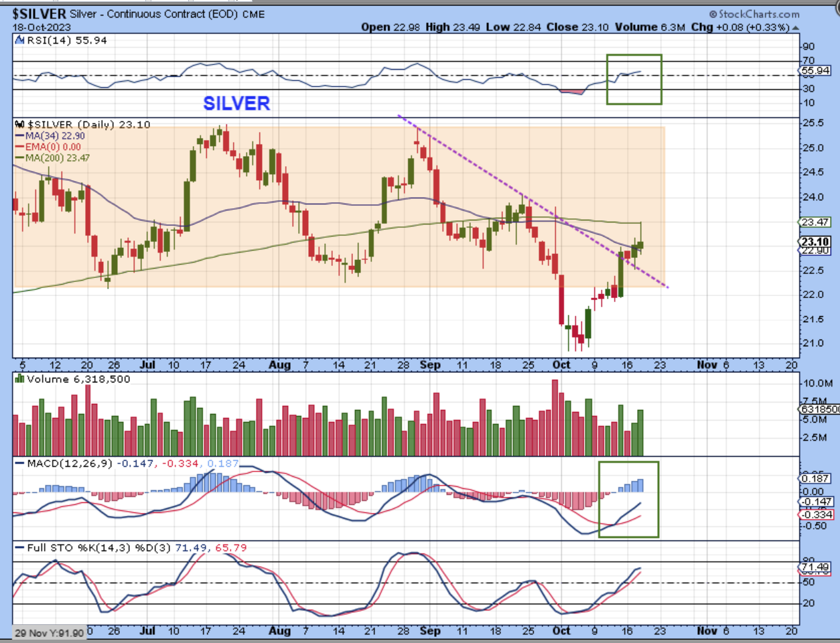Click the Jul label on the price panel axis

pos(147,365)
